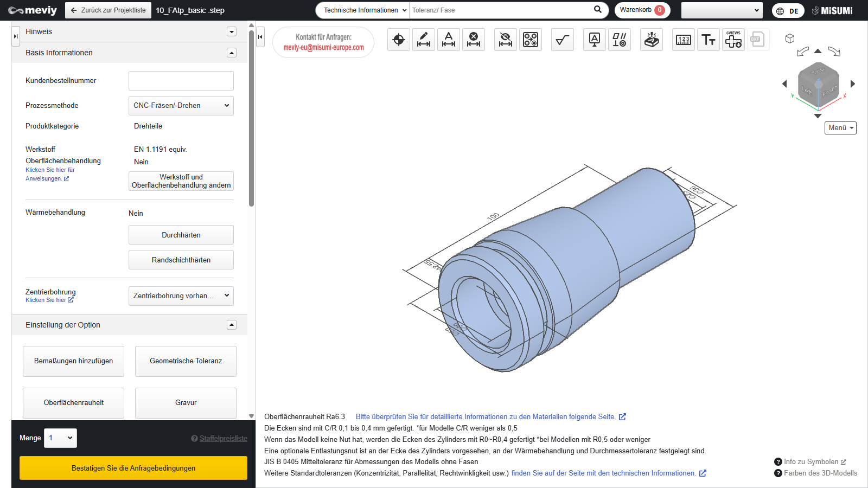Rotate view using the right arrow of the view cube
This screenshot has height=488, width=868.
(853, 84)
